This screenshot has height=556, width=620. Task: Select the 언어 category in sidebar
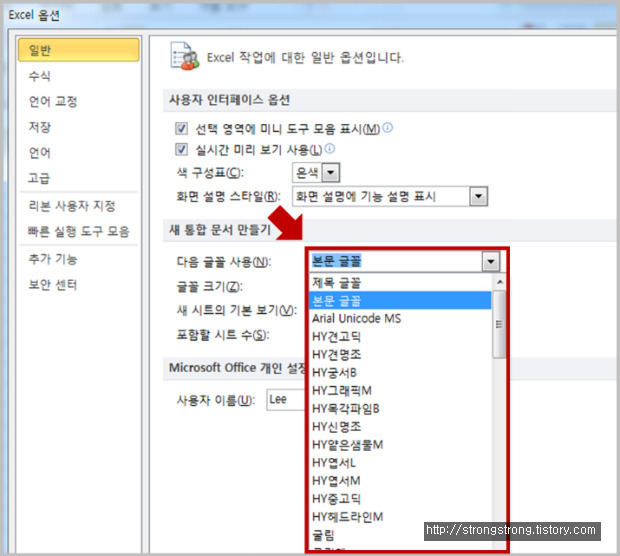point(39,153)
